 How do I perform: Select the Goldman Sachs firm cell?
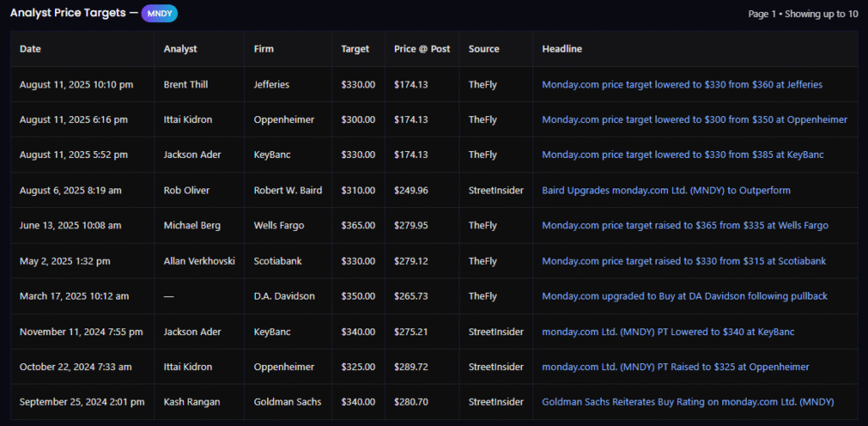pos(287,402)
